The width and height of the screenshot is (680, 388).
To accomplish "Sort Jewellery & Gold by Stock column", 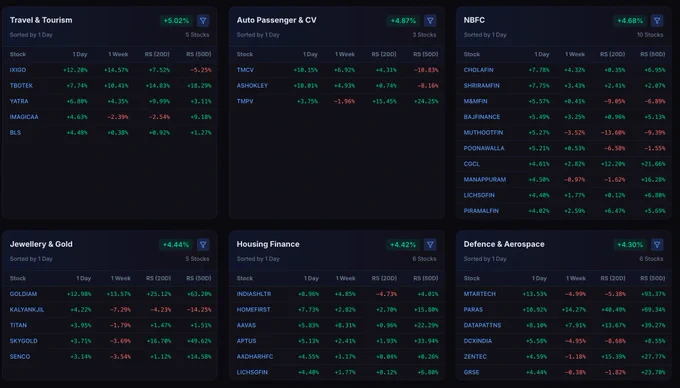I will 18,278.
